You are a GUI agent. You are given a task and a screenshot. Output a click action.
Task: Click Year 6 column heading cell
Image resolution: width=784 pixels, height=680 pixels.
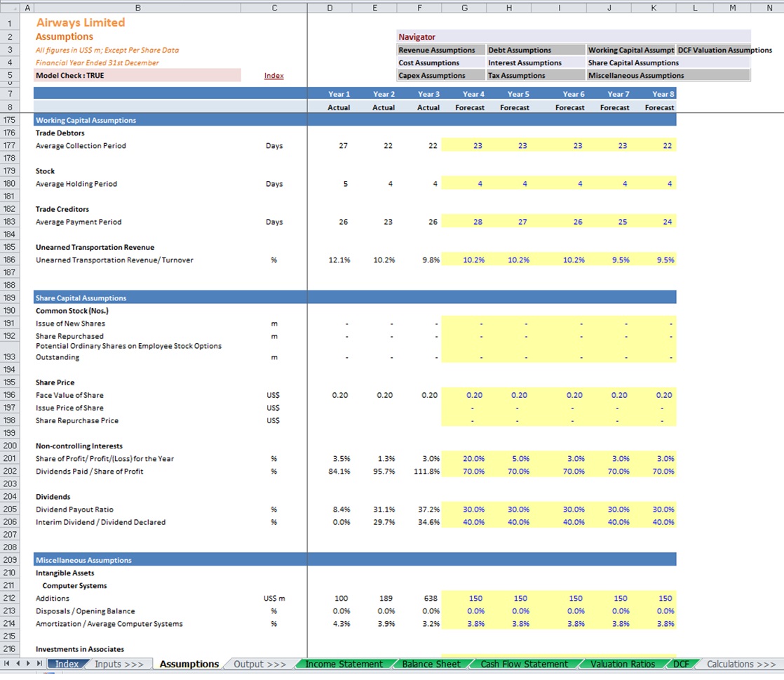[x=559, y=95]
